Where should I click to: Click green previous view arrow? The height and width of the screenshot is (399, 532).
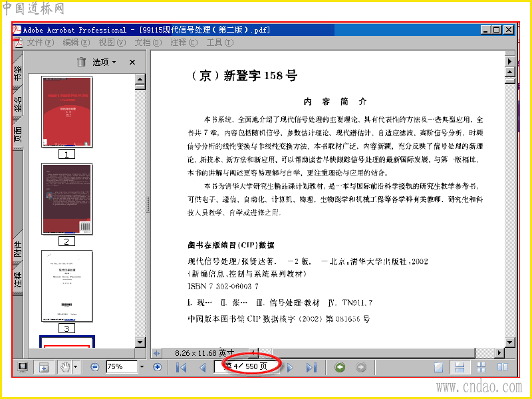point(340,367)
